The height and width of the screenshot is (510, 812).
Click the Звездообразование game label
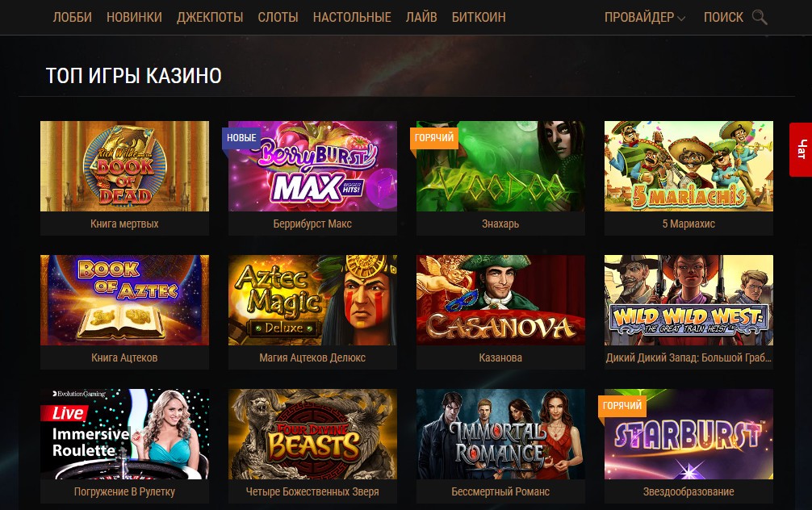coord(689,491)
